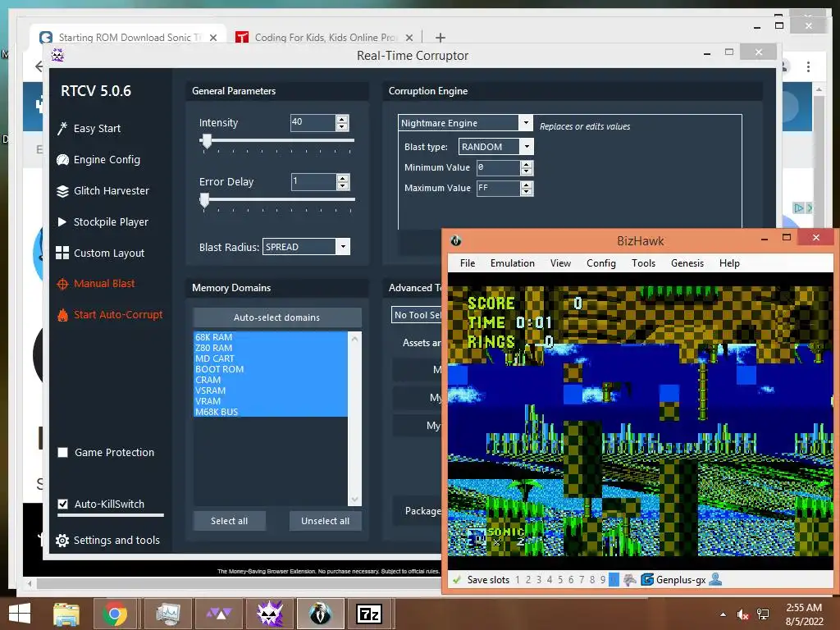The image size is (840, 630).
Task: Open Easy Start wand icon
Action: [62, 129]
